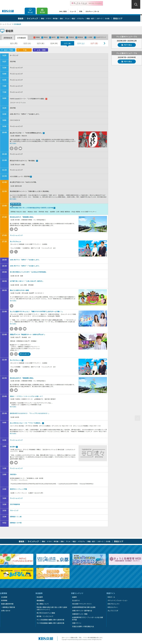This screenshot has height=644, width=142.
Task: Open PDFで見る for 2025年7月〜9月 timetable
Action: pyautogui.click(x=127, y=62)
